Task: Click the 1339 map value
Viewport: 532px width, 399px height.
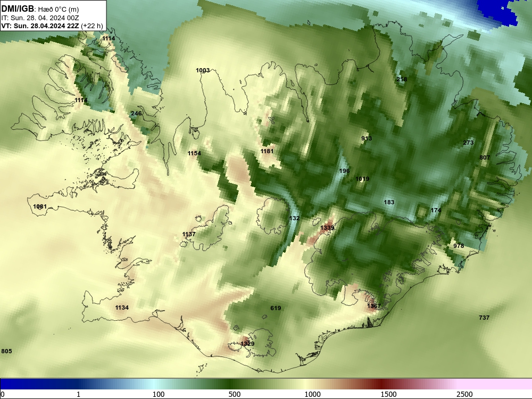Action: [x=327, y=228]
